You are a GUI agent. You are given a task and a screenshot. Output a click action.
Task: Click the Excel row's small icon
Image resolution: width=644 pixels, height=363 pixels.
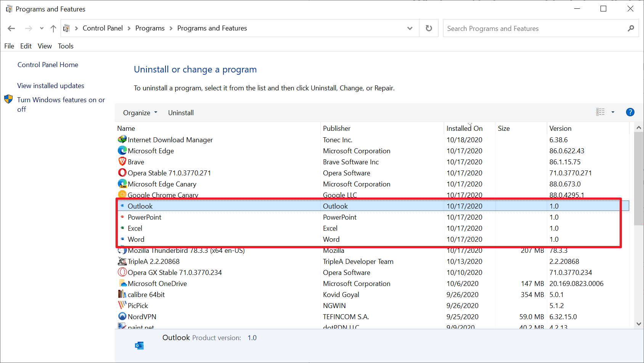(x=122, y=228)
